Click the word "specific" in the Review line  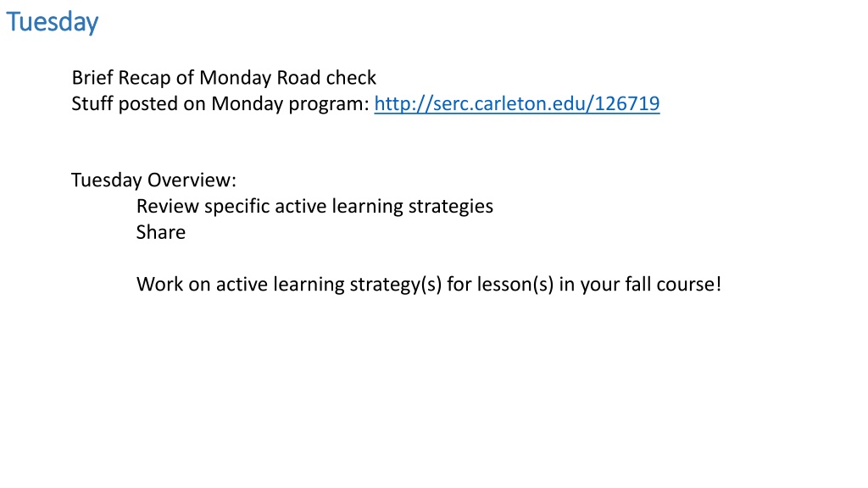pos(237,207)
